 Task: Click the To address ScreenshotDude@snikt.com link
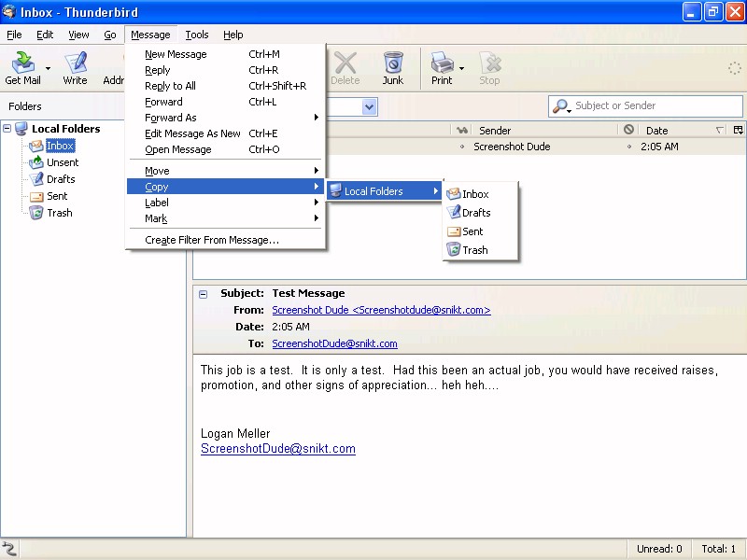tap(334, 343)
